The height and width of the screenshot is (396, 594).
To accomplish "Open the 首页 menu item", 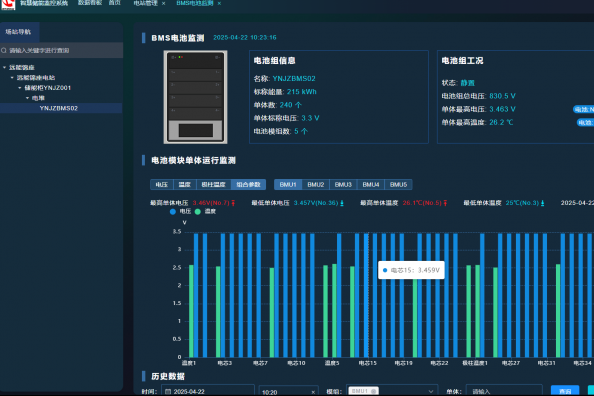I will pyautogui.click(x=115, y=3).
